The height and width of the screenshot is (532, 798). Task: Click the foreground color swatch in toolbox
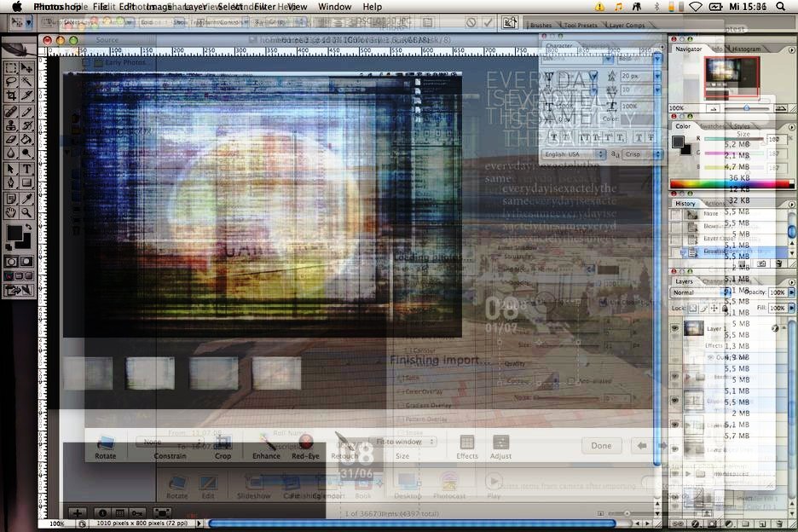pos(14,233)
